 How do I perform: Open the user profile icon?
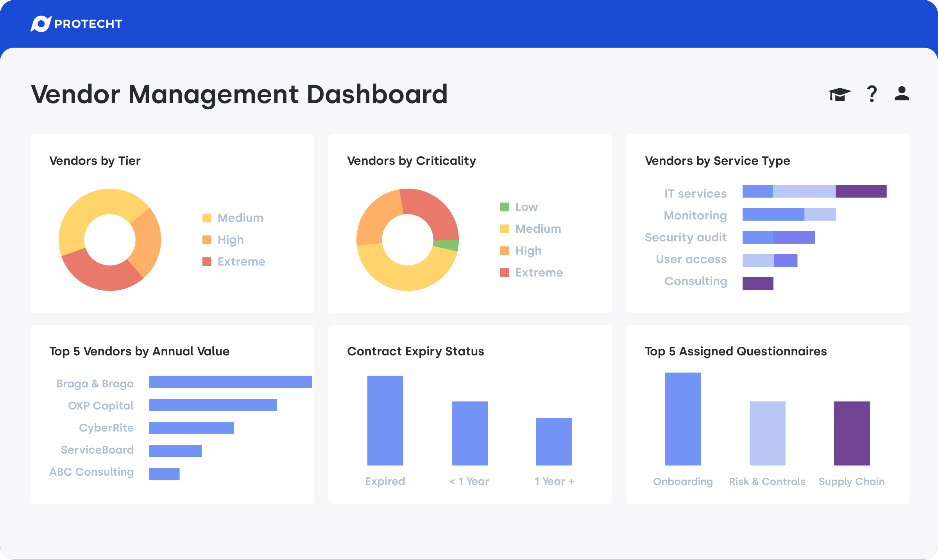pos(901,94)
